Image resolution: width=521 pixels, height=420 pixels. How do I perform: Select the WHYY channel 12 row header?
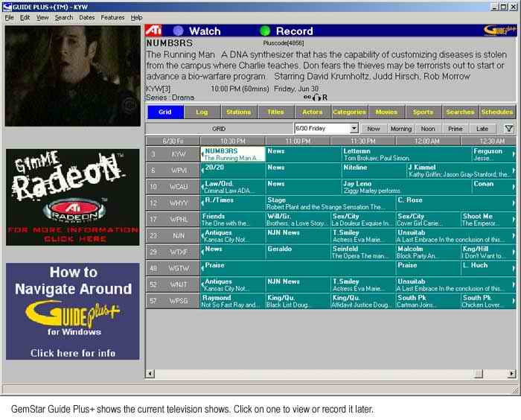[x=173, y=203]
